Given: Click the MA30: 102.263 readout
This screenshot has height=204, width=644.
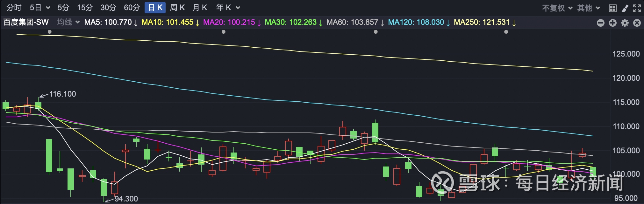Looking at the screenshot, I should click(294, 22).
